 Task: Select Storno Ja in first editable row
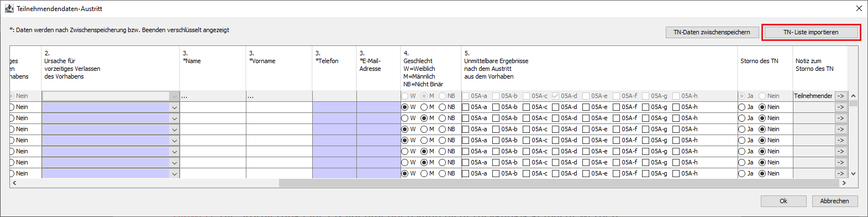[x=742, y=107]
